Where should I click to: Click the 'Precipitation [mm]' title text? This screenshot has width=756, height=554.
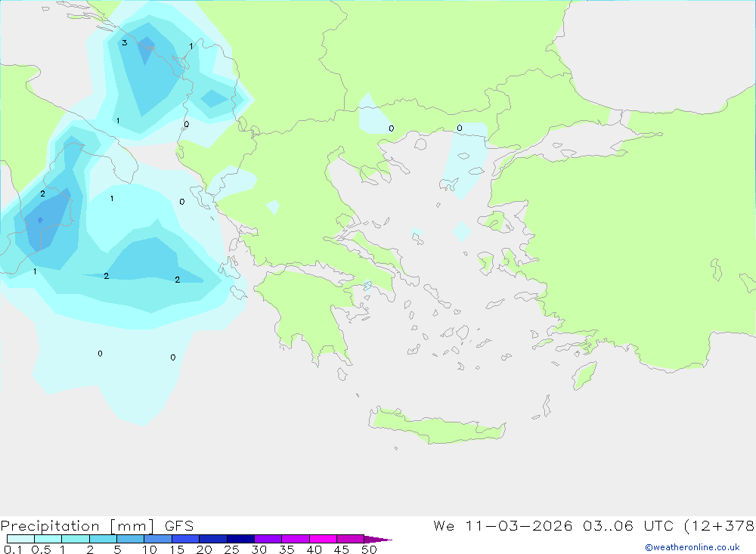click(x=77, y=526)
